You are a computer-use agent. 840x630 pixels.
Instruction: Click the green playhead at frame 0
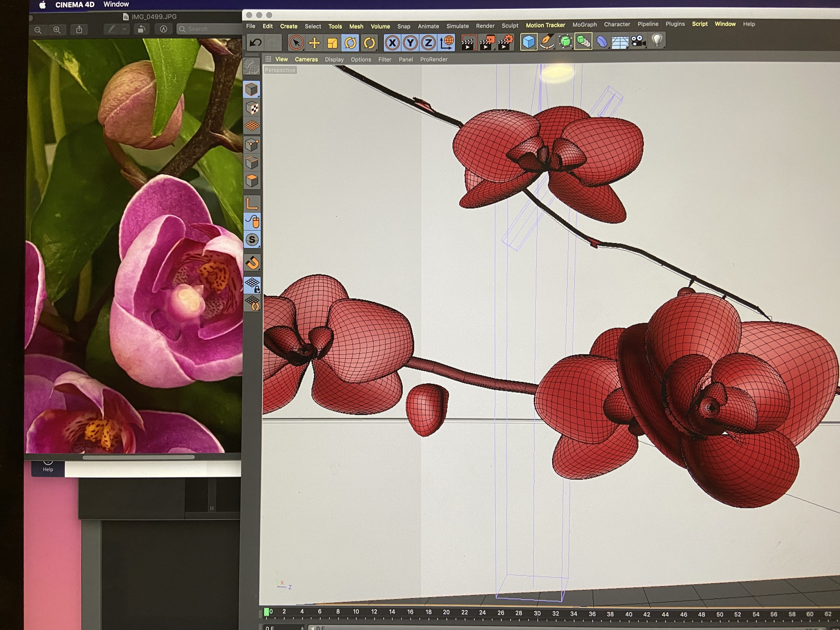(266, 612)
